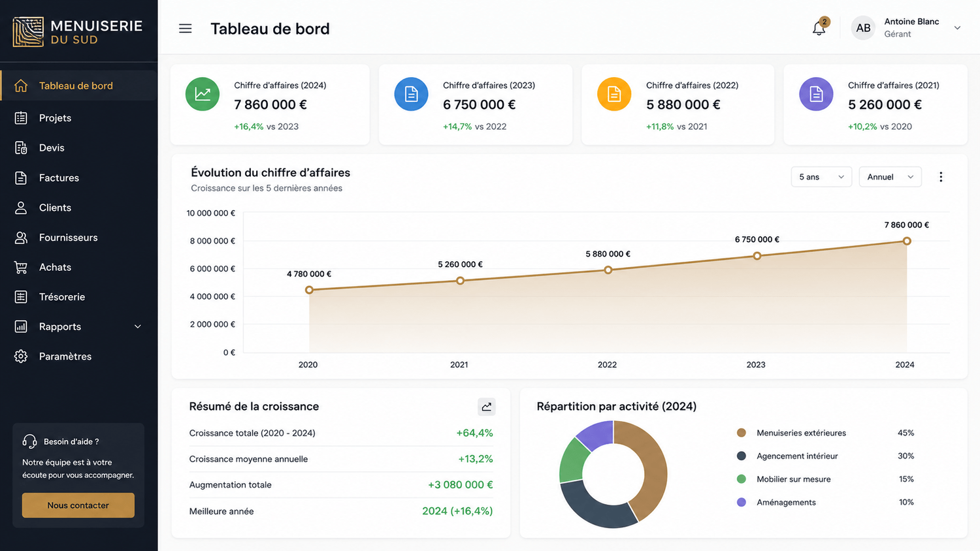Click the Fournisseurs people icon
Screen dimensions: 980x551
pyautogui.click(x=21, y=238)
